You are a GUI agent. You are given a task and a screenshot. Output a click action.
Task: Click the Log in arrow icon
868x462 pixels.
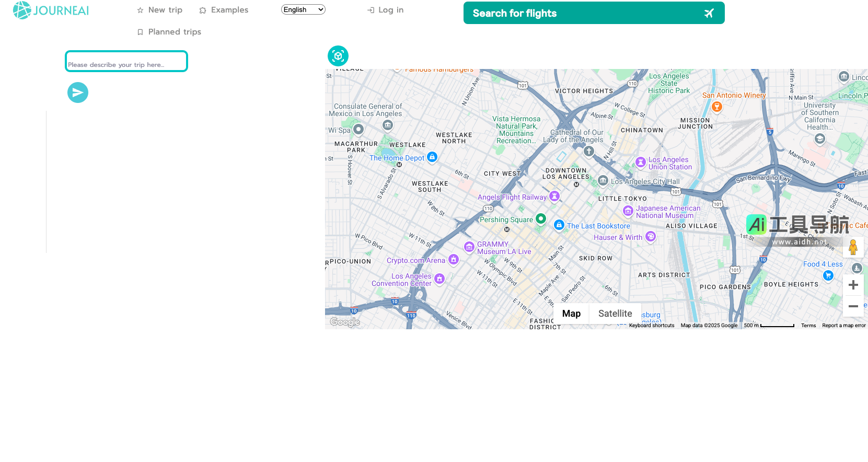(371, 10)
